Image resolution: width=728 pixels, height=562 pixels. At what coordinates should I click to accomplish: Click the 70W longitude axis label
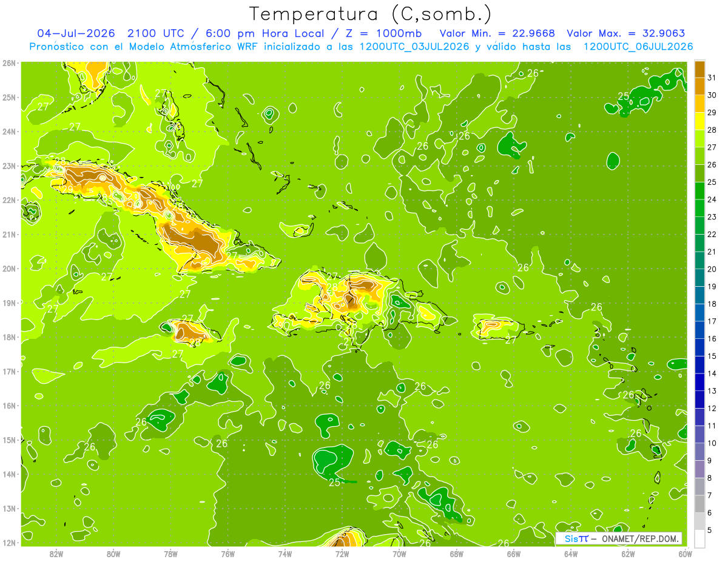[x=399, y=553]
